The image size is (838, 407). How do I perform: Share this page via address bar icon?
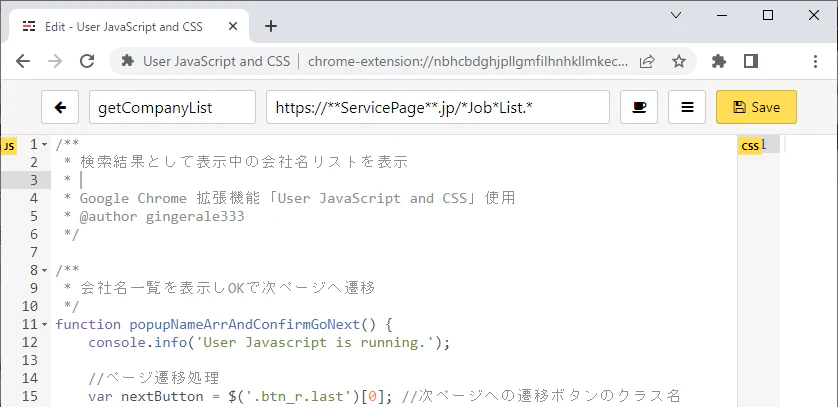click(x=647, y=61)
